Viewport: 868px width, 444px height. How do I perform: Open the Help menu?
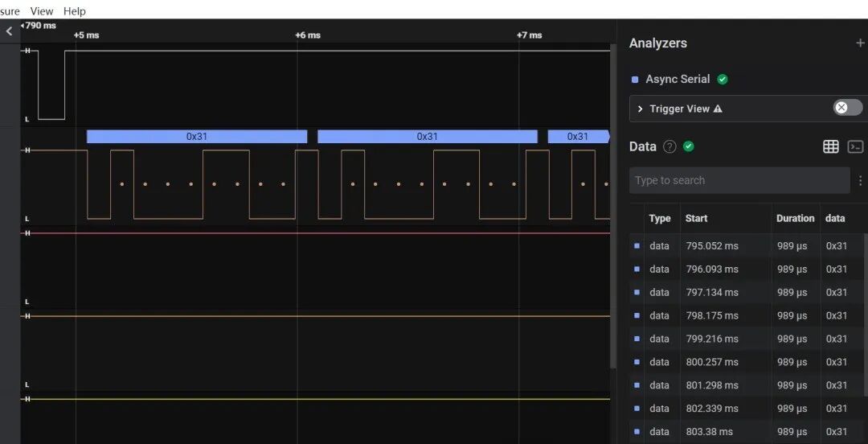click(74, 11)
